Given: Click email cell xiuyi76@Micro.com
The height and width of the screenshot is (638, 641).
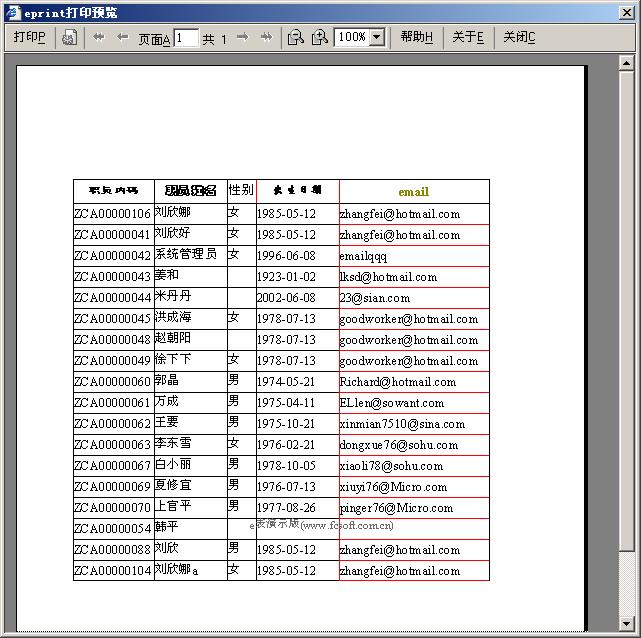Looking at the screenshot, I should click(x=414, y=487).
